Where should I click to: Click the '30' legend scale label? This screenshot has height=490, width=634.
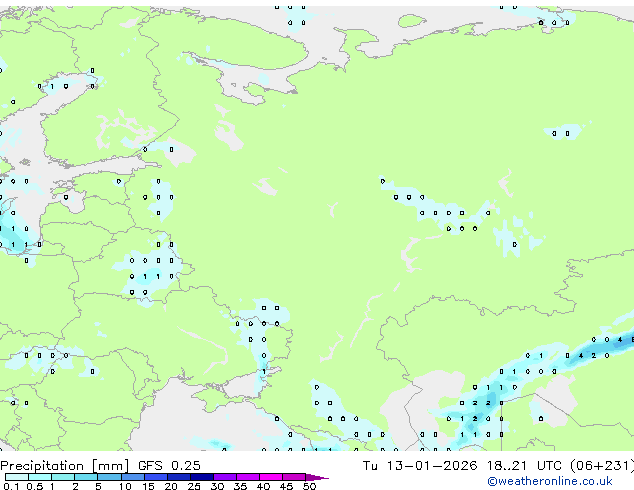click(x=217, y=486)
